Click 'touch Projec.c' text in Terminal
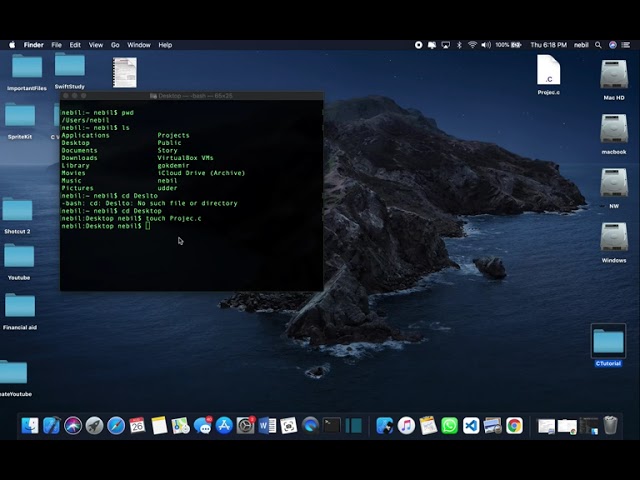 pyautogui.click(x=173, y=218)
